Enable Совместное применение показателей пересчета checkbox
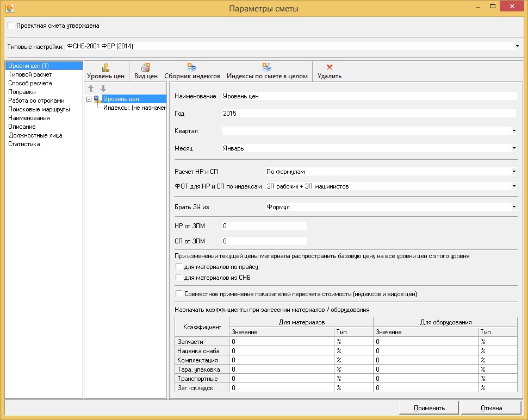 (x=178, y=294)
